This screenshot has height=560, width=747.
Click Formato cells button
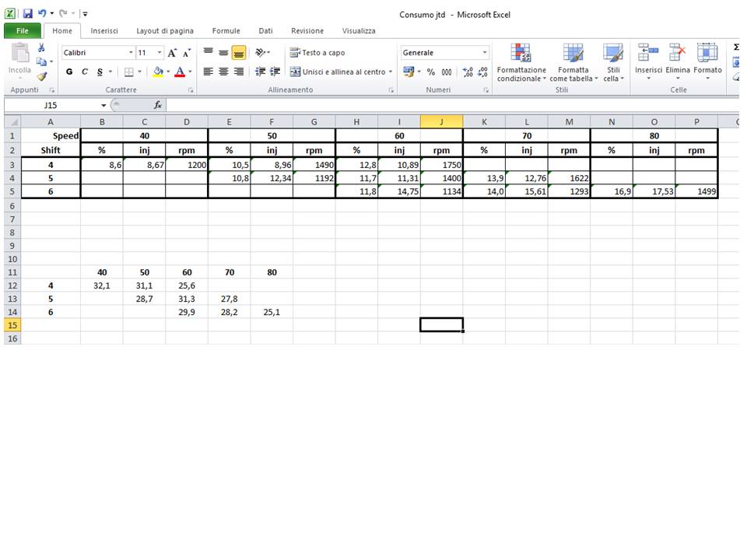click(707, 61)
